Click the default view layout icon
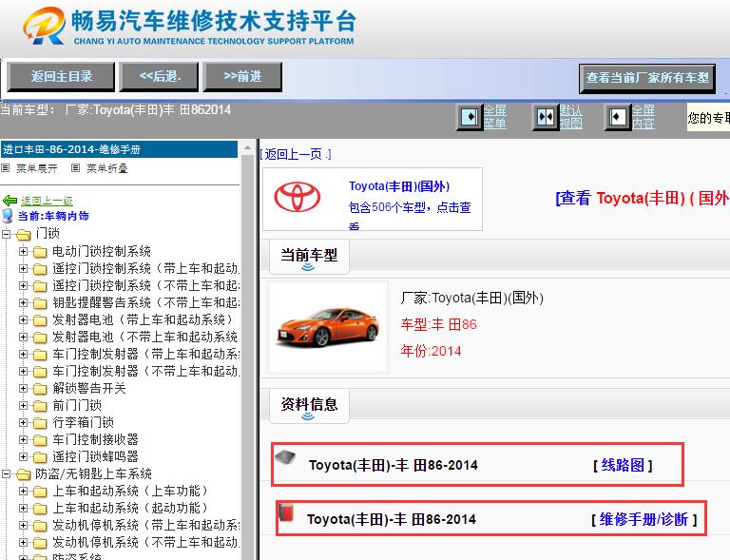This screenshot has width=730, height=560. coord(545,116)
